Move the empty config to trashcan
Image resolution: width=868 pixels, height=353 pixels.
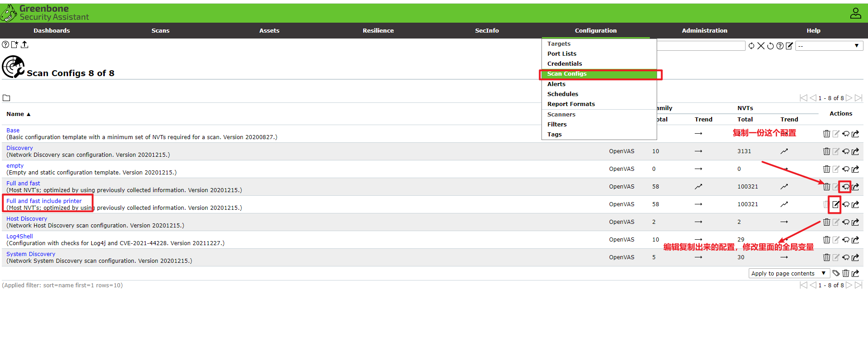[x=827, y=169]
